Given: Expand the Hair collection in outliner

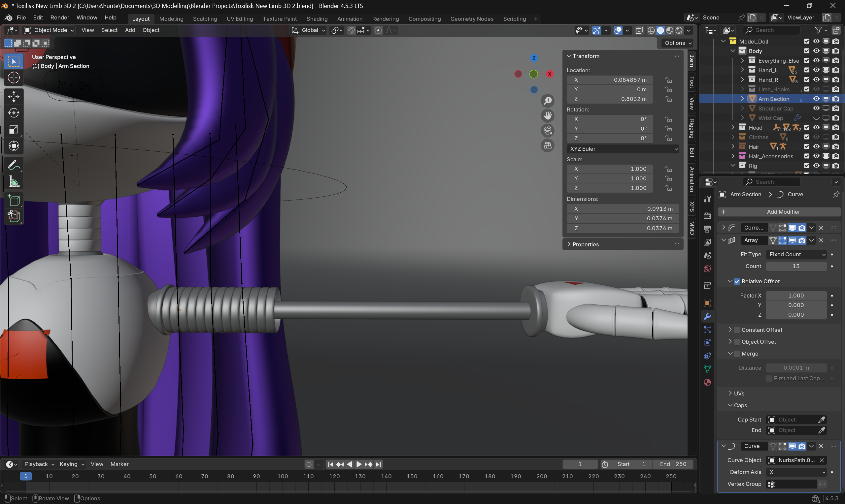Looking at the screenshot, I should [733, 147].
